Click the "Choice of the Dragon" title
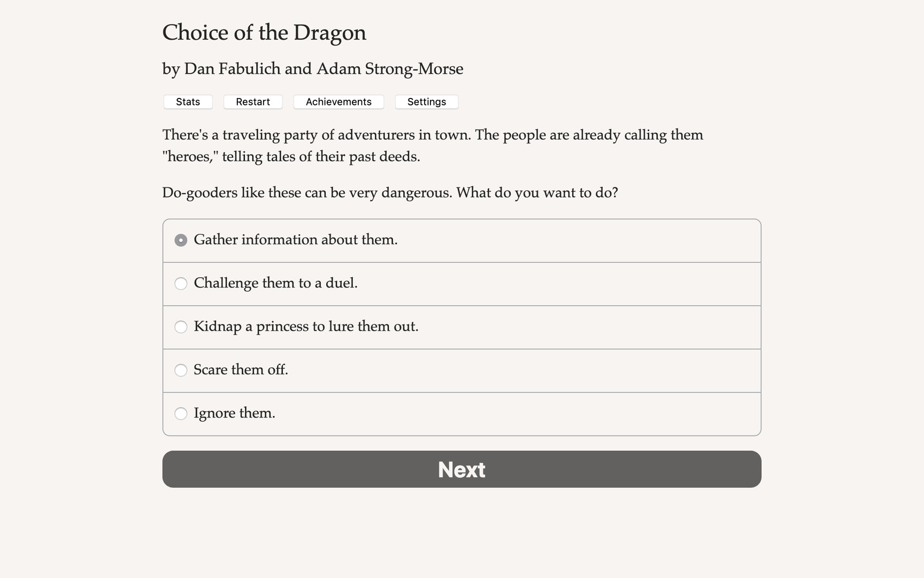Image resolution: width=924 pixels, height=578 pixels. click(x=264, y=33)
